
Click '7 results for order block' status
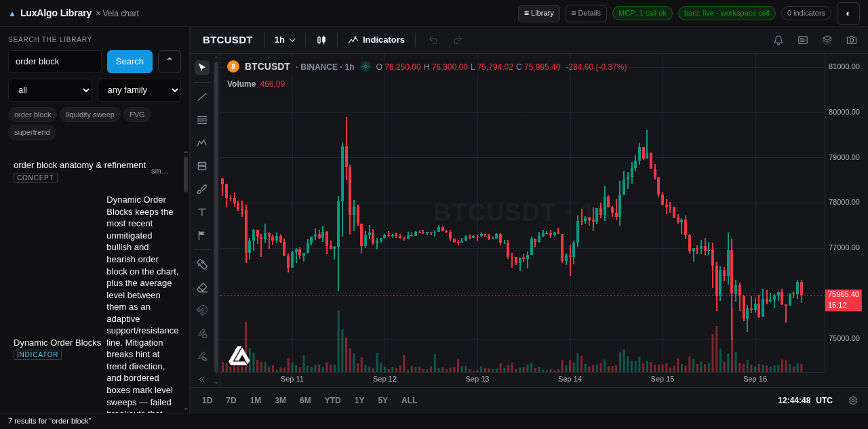[x=50, y=421]
